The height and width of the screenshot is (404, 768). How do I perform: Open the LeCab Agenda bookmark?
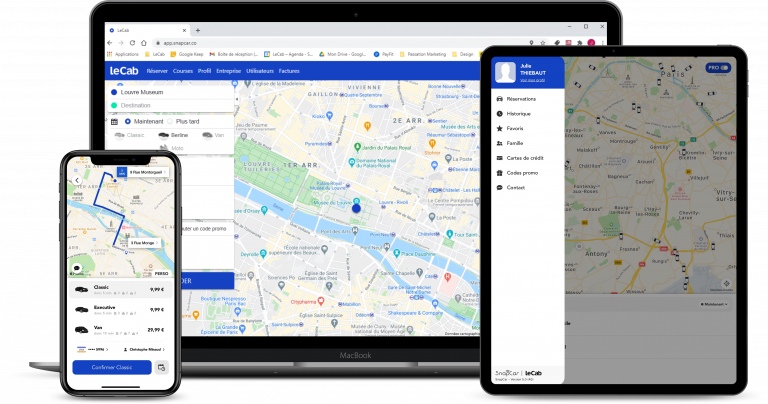[x=288, y=54]
